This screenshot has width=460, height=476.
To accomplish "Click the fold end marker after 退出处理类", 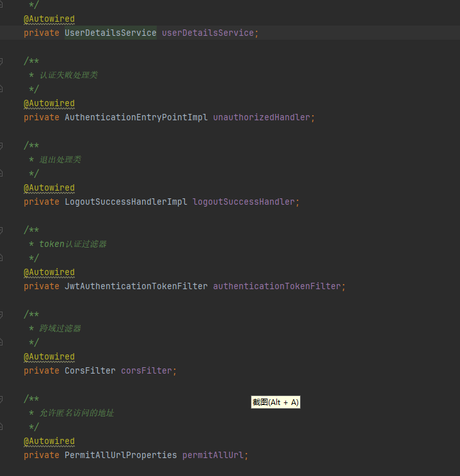I will pos(1,173).
